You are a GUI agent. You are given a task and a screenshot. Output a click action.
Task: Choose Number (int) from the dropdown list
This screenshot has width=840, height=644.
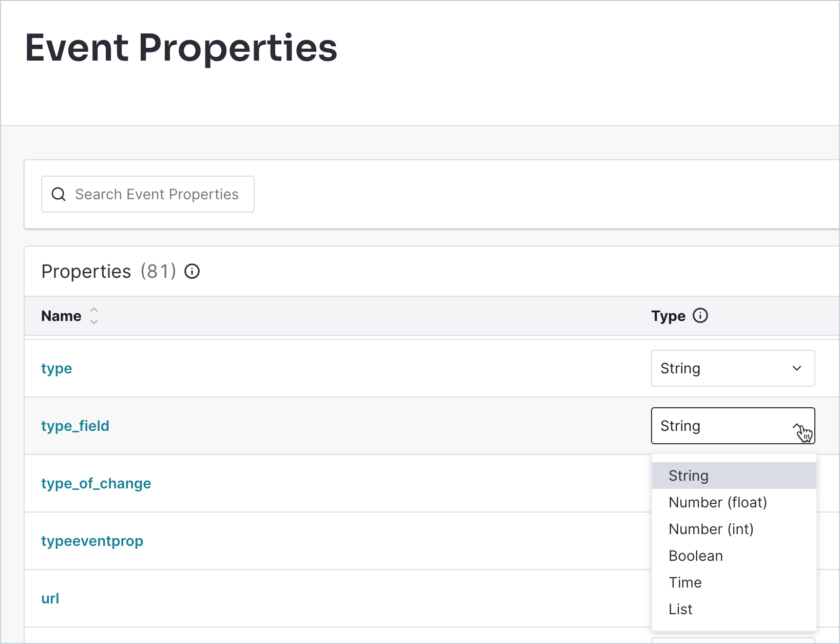[711, 529]
